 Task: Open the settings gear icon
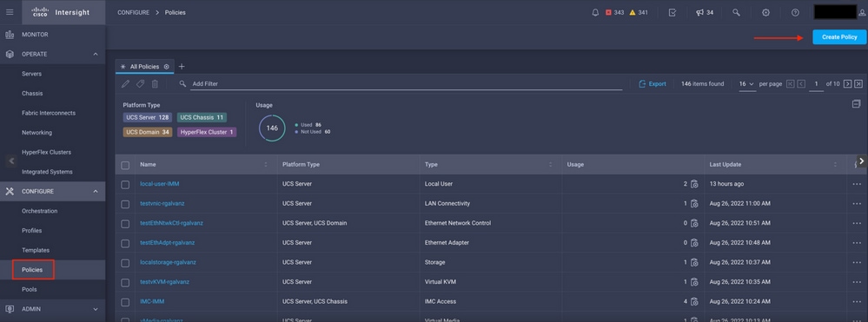766,13
